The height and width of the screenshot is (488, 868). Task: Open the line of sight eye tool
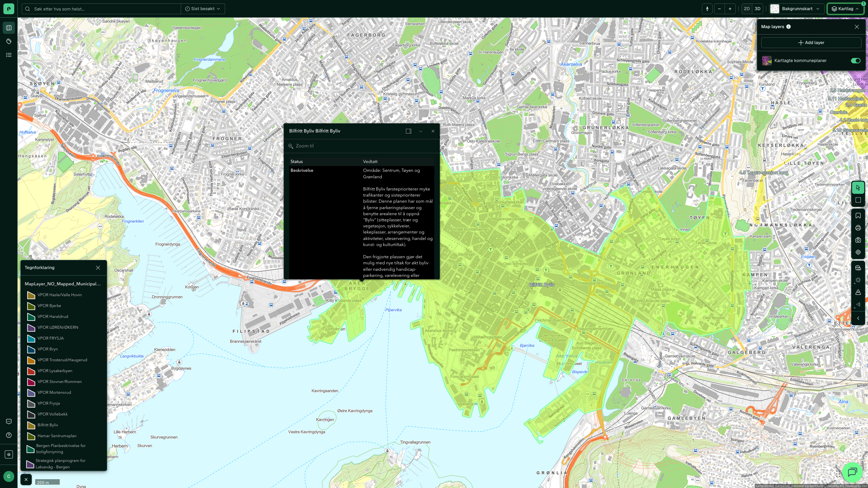[858, 304]
